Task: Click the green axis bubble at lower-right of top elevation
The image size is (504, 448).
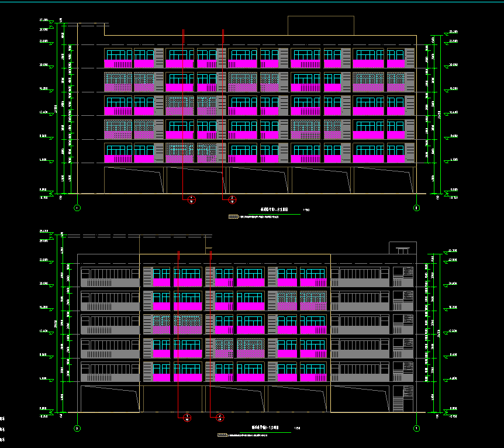Action: point(416,208)
